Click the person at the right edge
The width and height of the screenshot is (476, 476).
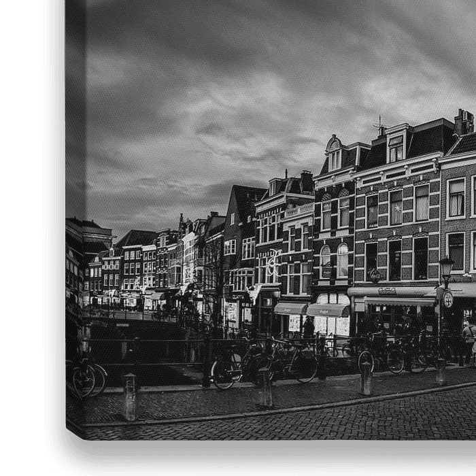(469, 337)
